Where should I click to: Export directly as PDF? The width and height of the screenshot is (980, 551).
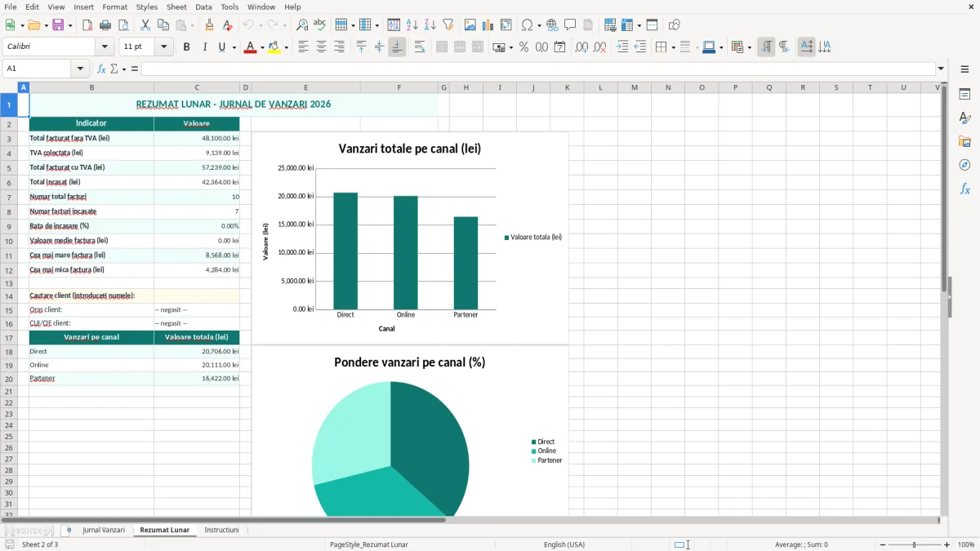tap(87, 25)
